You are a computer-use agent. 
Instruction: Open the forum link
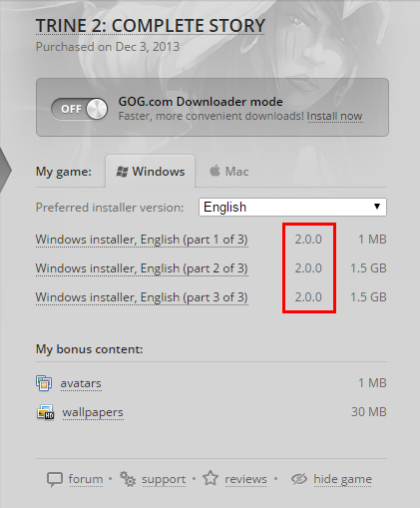click(x=86, y=479)
